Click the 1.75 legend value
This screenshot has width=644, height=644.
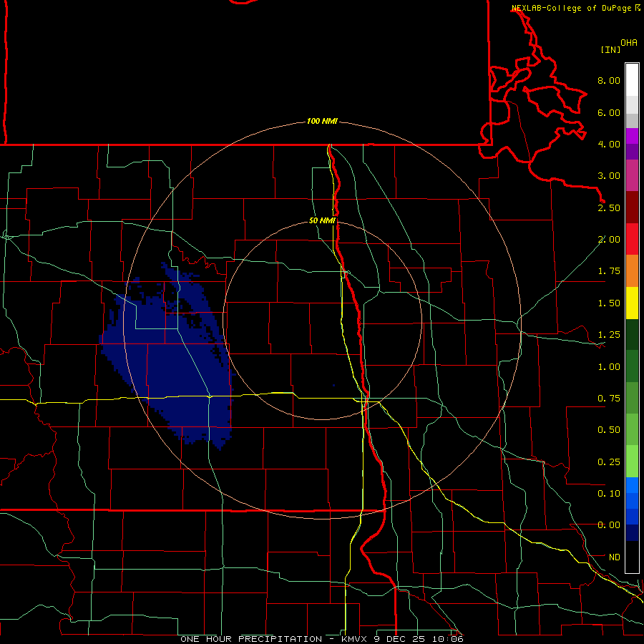click(609, 271)
